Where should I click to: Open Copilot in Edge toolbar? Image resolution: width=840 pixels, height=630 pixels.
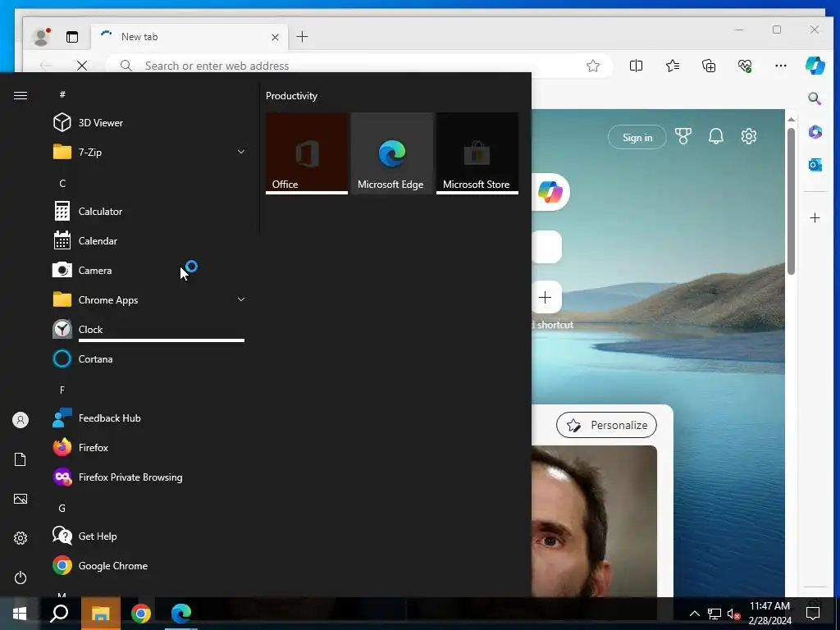(815, 66)
